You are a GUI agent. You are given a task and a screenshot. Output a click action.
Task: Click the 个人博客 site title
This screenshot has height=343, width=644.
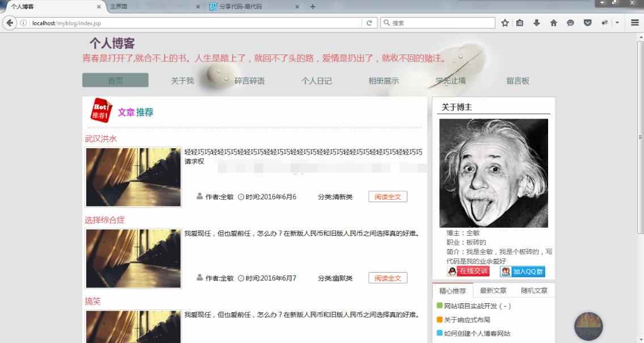[x=112, y=43]
